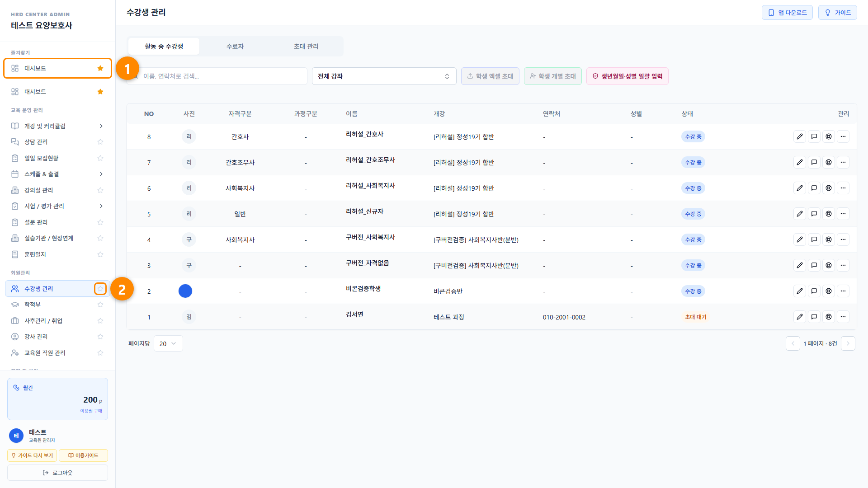Image resolution: width=868 pixels, height=488 pixels.
Task: Click the name and contact search field
Action: 217,76
